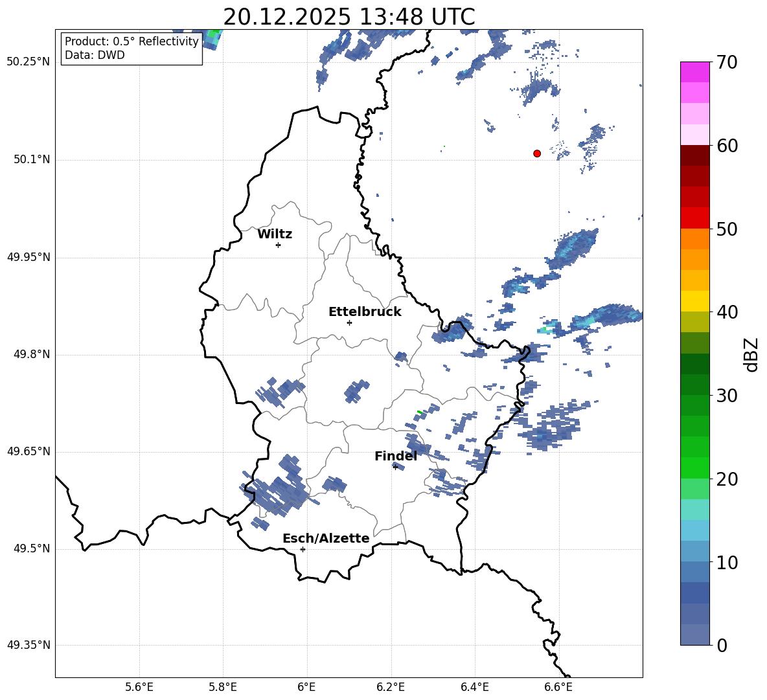767x700 pixels.
Task: Click the colorbar value 50
Action: point(727,229)
